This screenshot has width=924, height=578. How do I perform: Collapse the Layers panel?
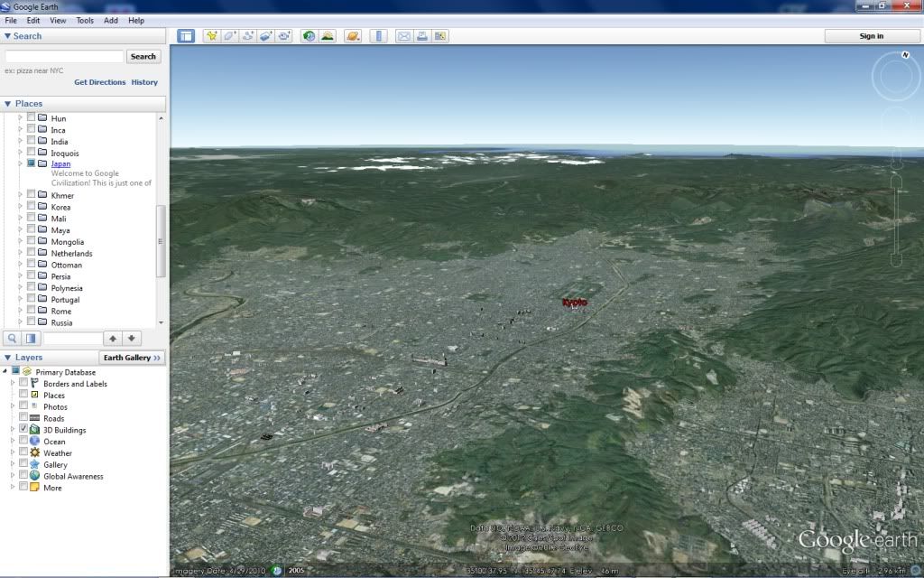[x=7, y=358]
